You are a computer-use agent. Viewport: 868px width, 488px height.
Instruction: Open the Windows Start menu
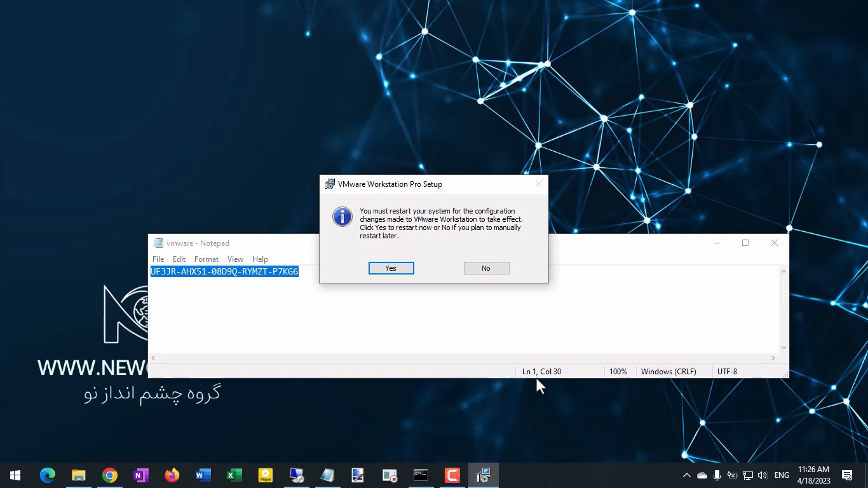coord(15,475)
